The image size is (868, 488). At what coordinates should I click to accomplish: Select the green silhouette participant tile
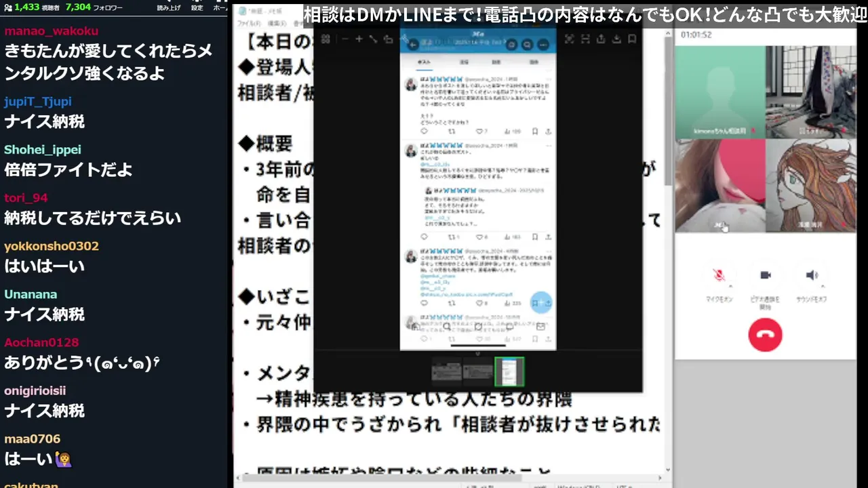click(x=720, y=92)
